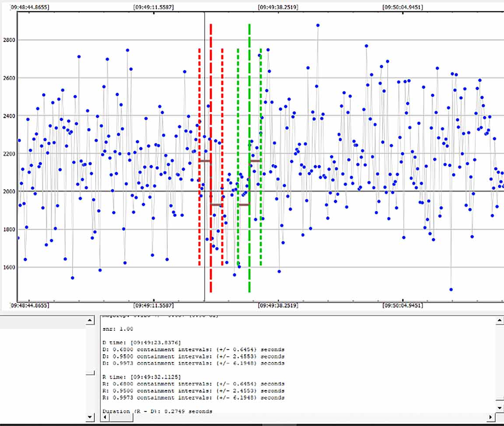
Task: Click the top axis label [09:49:38.2519]
Action: (278, 7)
